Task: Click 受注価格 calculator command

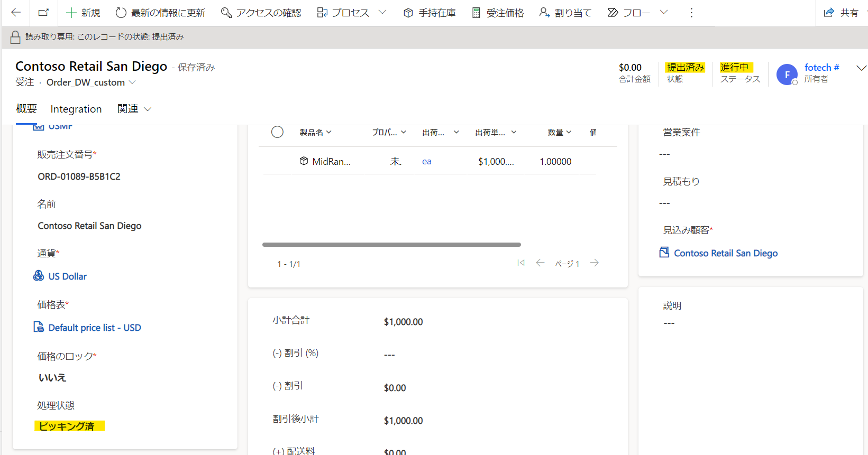Action: coord(498,13)
